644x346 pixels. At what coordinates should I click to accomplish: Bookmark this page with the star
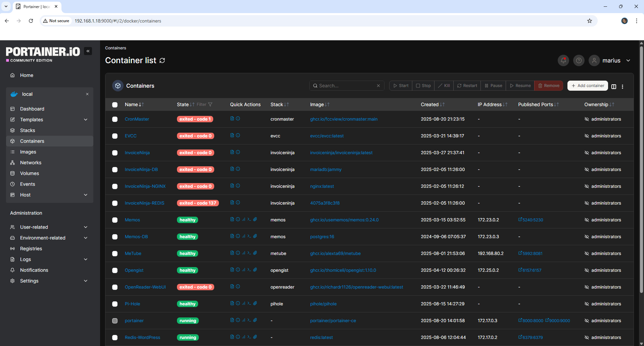click(590, 21)
